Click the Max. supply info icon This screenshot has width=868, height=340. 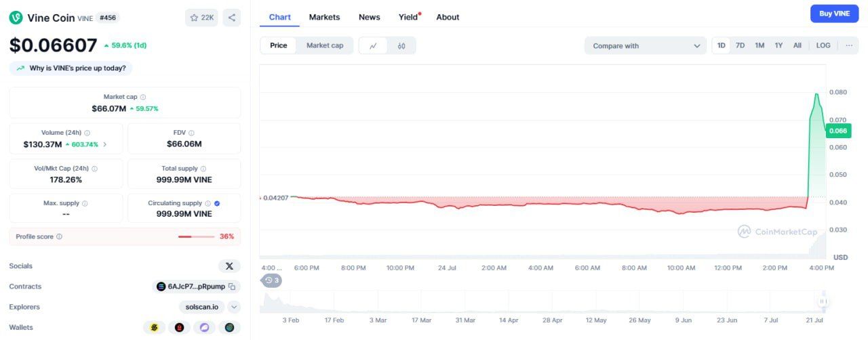[x=85, y=203]
